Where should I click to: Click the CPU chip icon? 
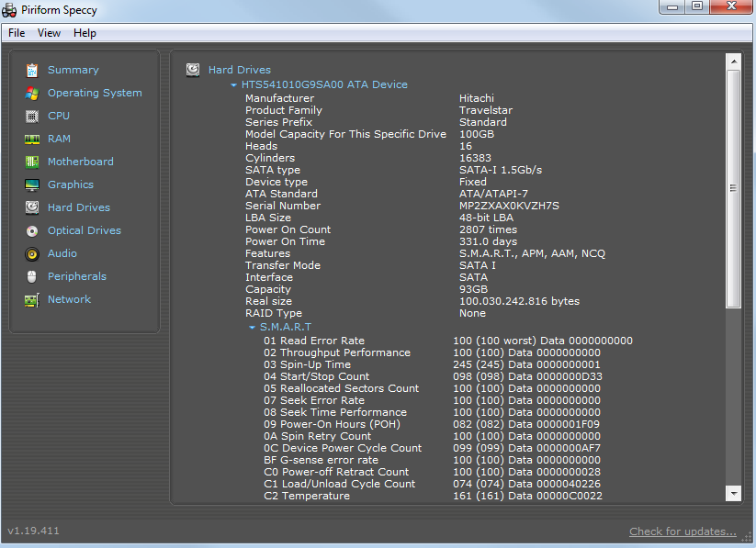pyautogui.click(x=32, y=117)
